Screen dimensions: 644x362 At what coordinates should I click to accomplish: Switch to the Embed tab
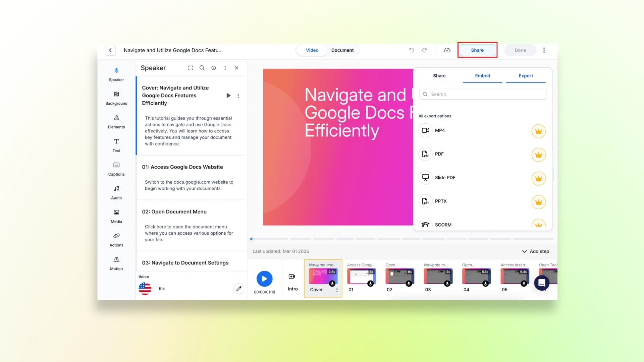click(x=482, y=76)
